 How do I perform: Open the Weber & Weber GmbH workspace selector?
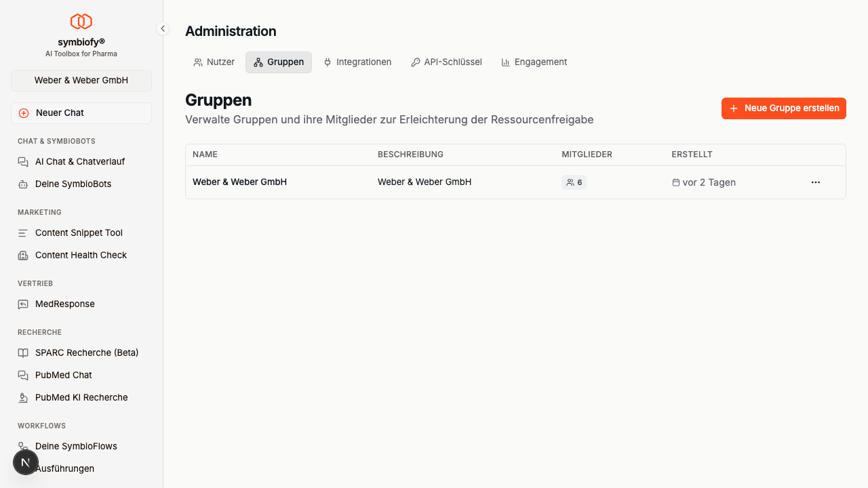point(81,80)
